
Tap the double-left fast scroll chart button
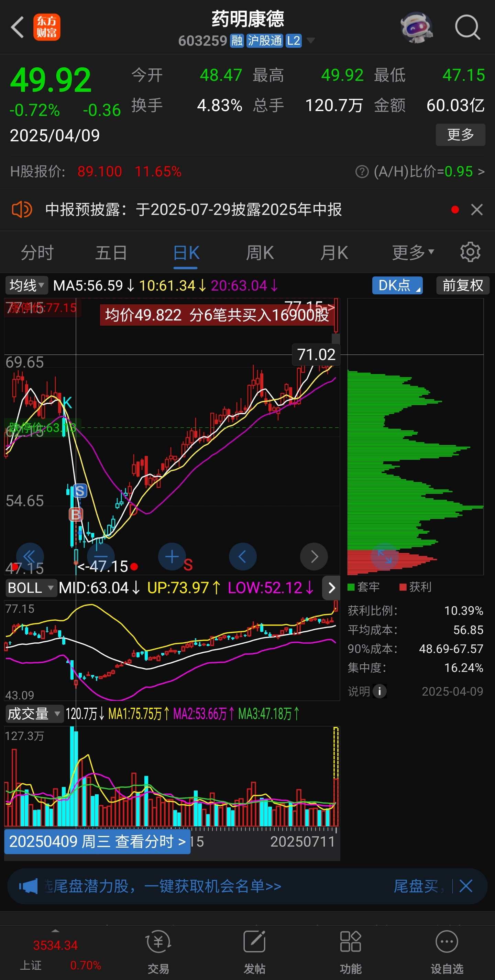[30, 556]
